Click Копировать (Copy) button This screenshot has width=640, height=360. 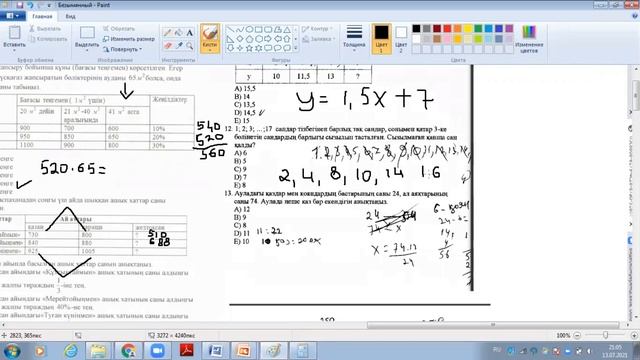pyautogui.click(x=49, y=39)
